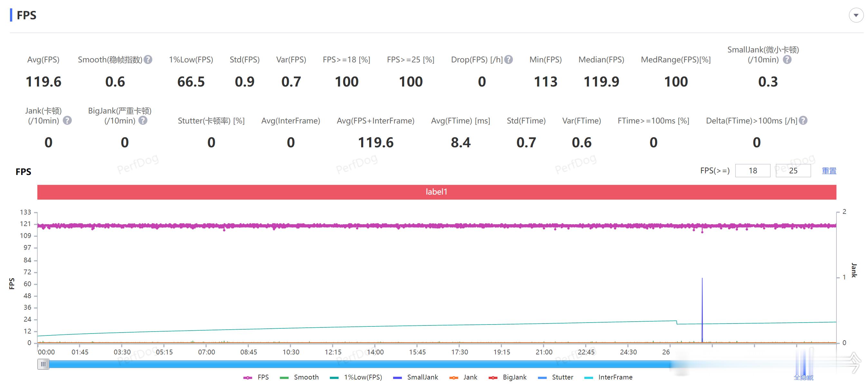Collapse FPS section with top-right arrow

pyautogui.click(x=856, y=15)
